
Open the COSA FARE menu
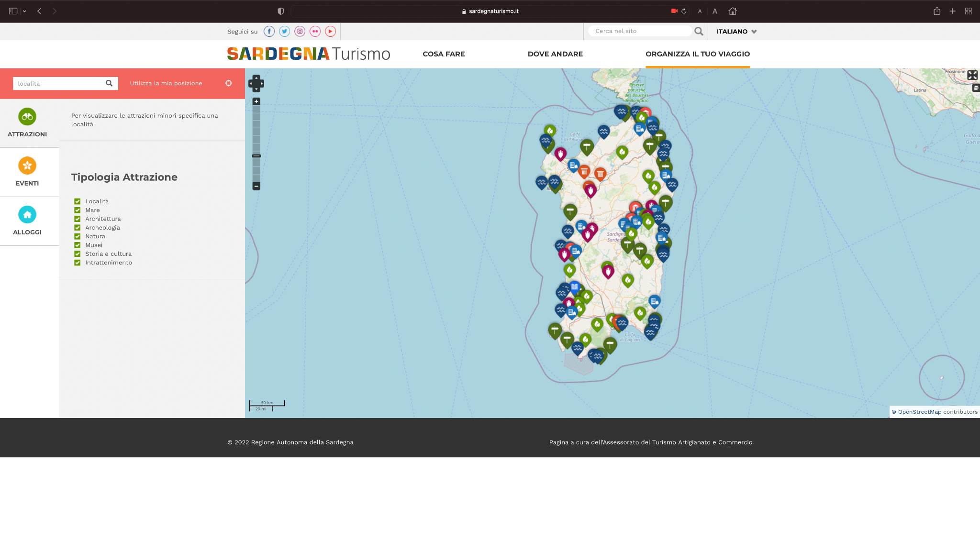[444, 54]
